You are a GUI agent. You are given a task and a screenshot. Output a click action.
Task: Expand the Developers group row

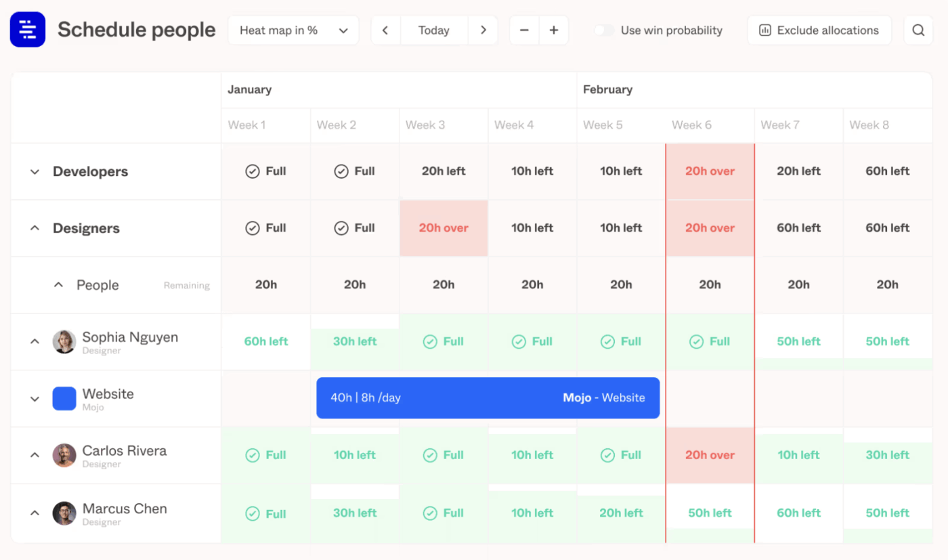[x=35, y=172]
